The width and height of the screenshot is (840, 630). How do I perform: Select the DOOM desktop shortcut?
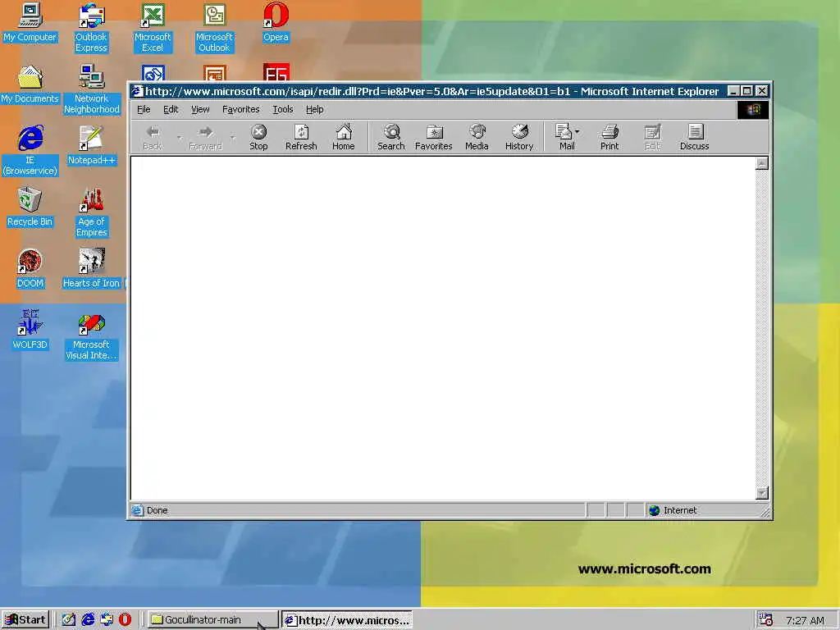coord(30,269)
